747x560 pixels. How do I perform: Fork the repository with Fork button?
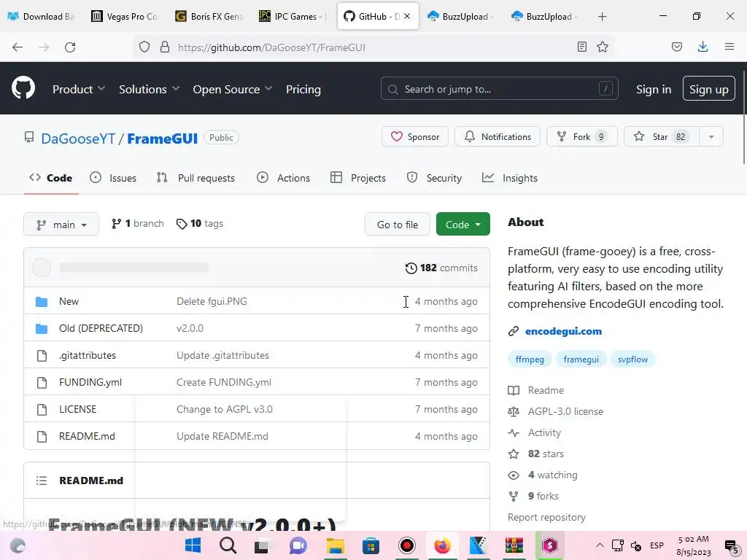click(x=581, y=136)
